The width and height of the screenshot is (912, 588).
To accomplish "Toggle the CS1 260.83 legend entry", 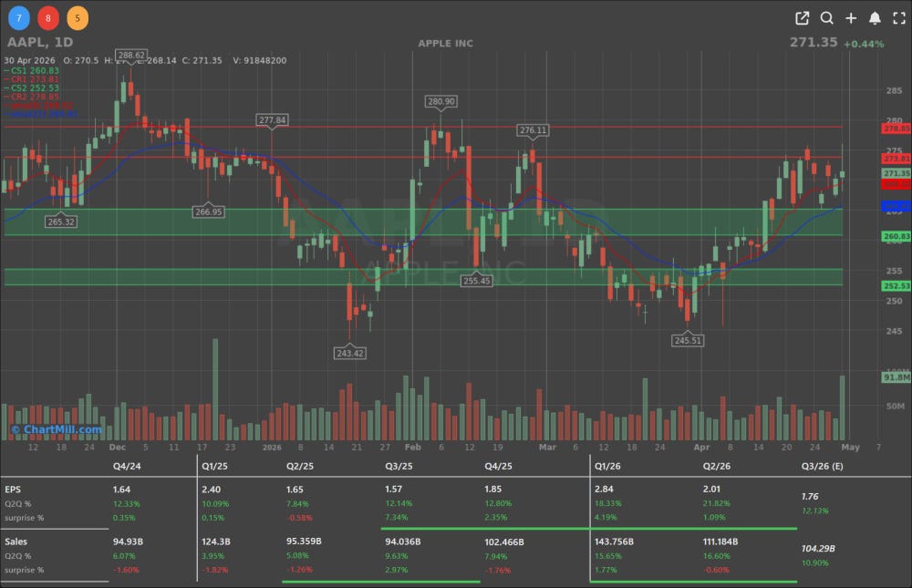I will [x=32, y=70].
